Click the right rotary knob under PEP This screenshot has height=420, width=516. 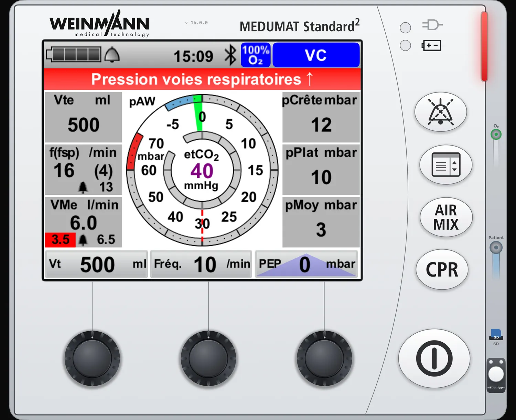tap(324, 358)
